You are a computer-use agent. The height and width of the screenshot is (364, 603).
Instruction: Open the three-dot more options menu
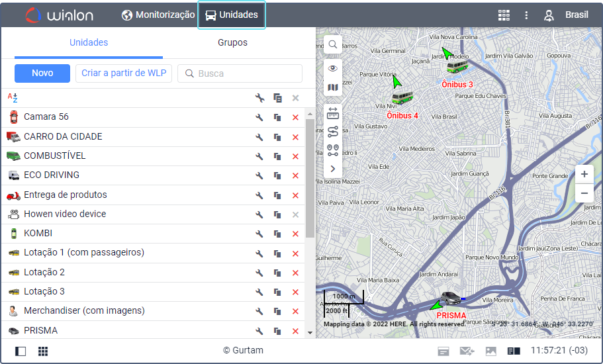[526, 15]
